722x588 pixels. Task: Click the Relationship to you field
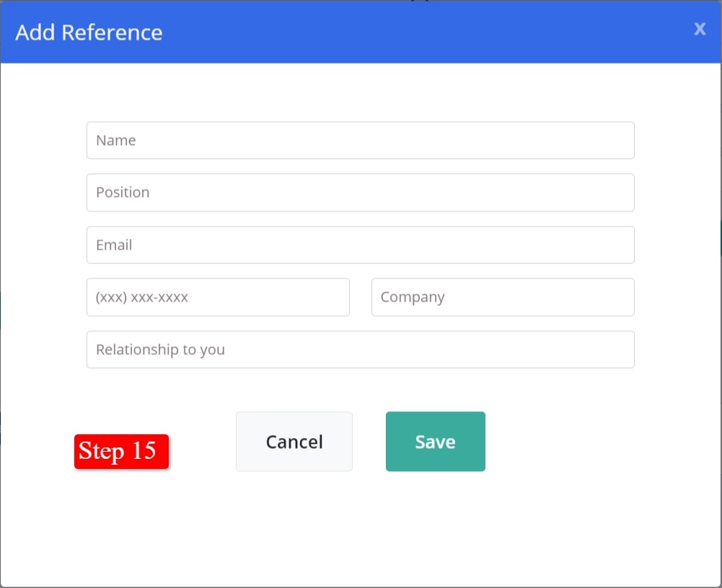[x=360, y=350]
